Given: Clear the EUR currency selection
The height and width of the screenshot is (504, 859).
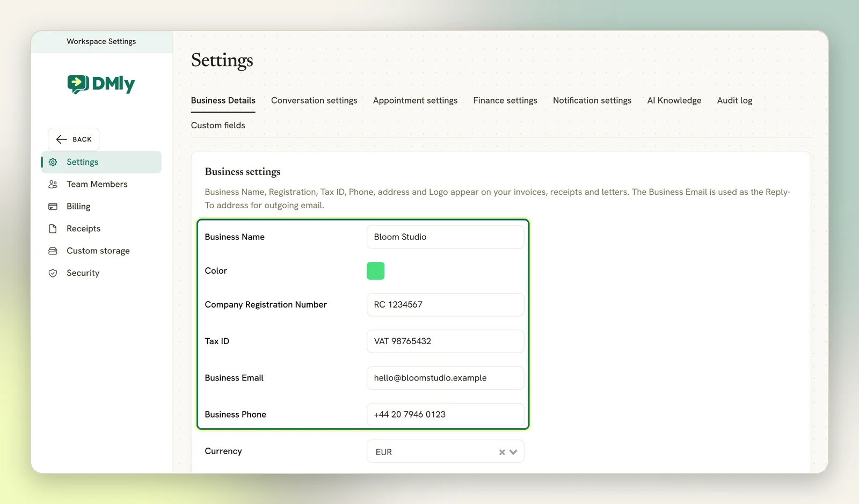Looking at the screenshot, I should click(502, 452).
